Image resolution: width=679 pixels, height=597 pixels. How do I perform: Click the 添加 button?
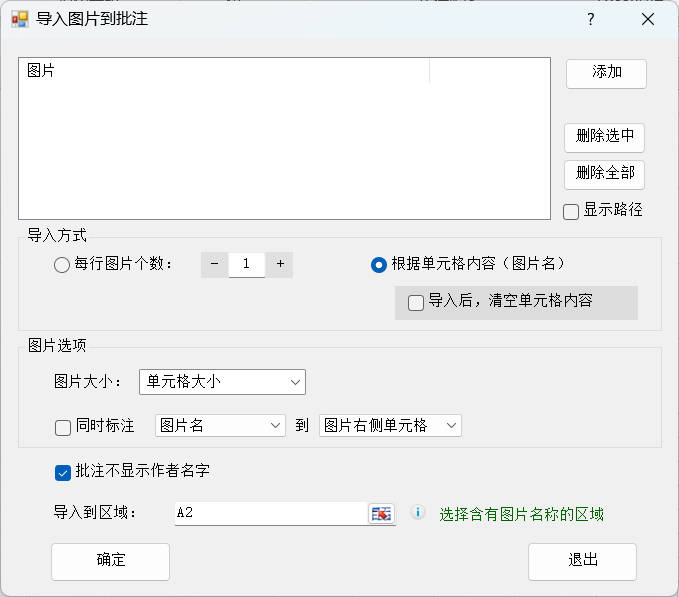[606, 73]
